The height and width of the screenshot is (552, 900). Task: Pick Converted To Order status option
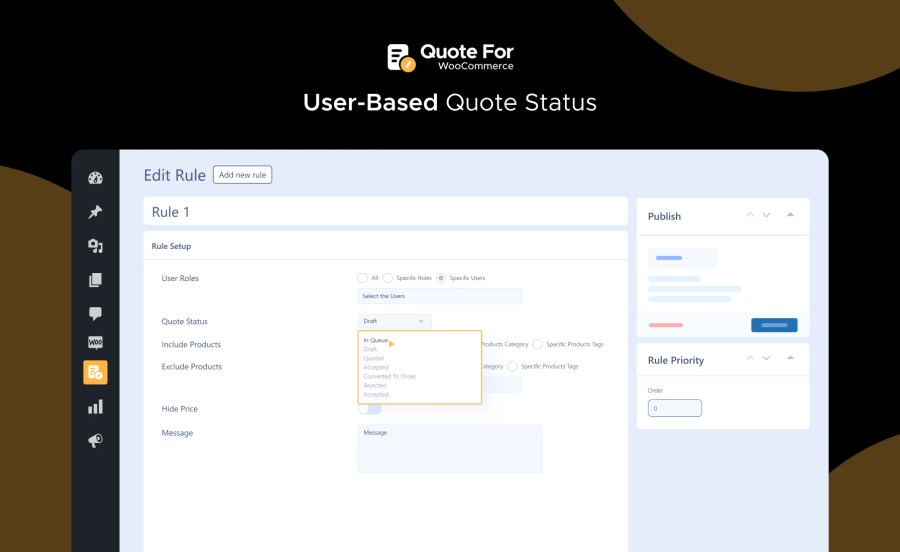click(389, 376)
